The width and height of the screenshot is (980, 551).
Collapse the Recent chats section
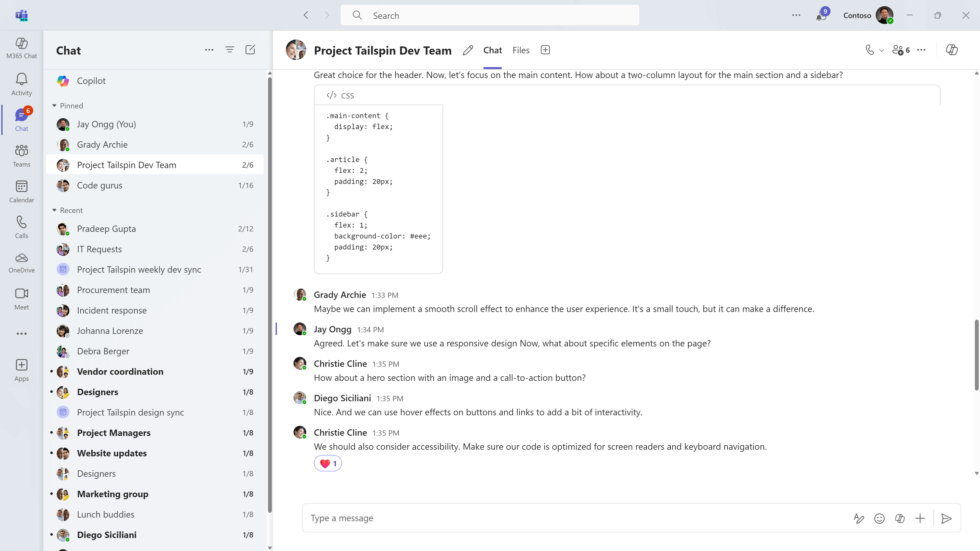click(x=54, y=210)
